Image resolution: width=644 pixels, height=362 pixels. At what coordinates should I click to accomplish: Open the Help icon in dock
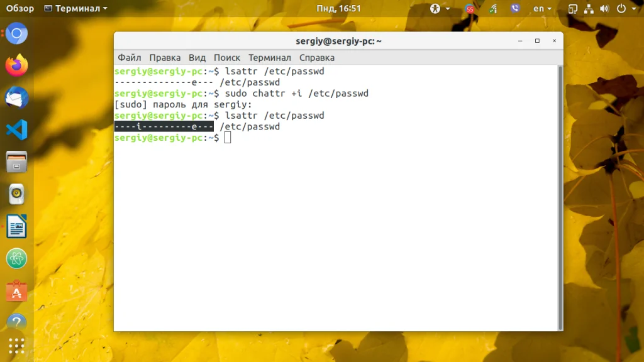point(16,322)
